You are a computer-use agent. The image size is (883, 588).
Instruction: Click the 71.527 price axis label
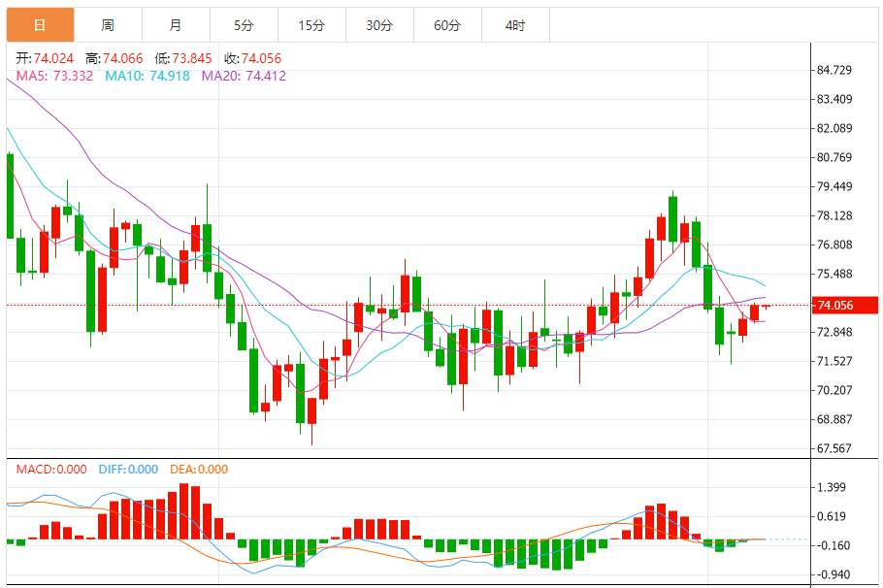[834, 361]
